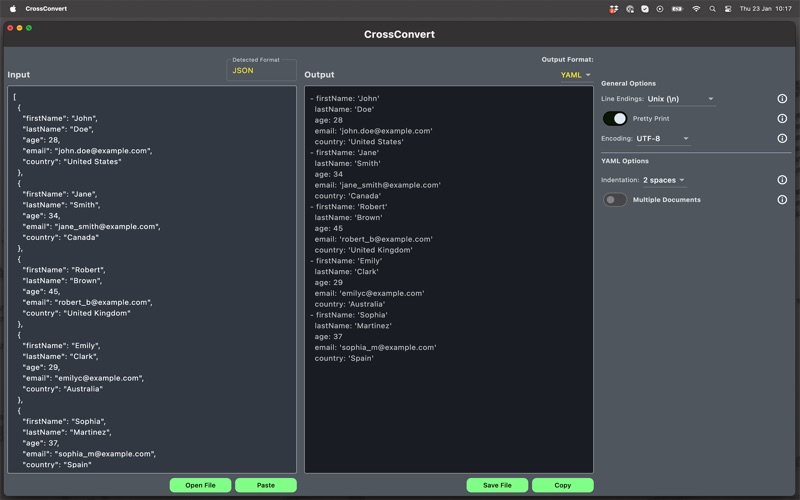Click input line "email": "emilyc@example.com"

pyautogui.click(x=83, y=378)
